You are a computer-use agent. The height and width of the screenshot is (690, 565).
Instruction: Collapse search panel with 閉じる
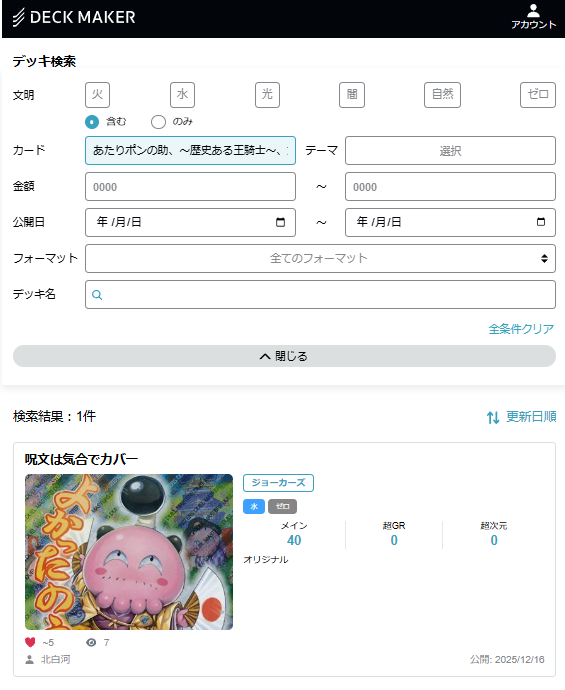(x=284, y=356)
